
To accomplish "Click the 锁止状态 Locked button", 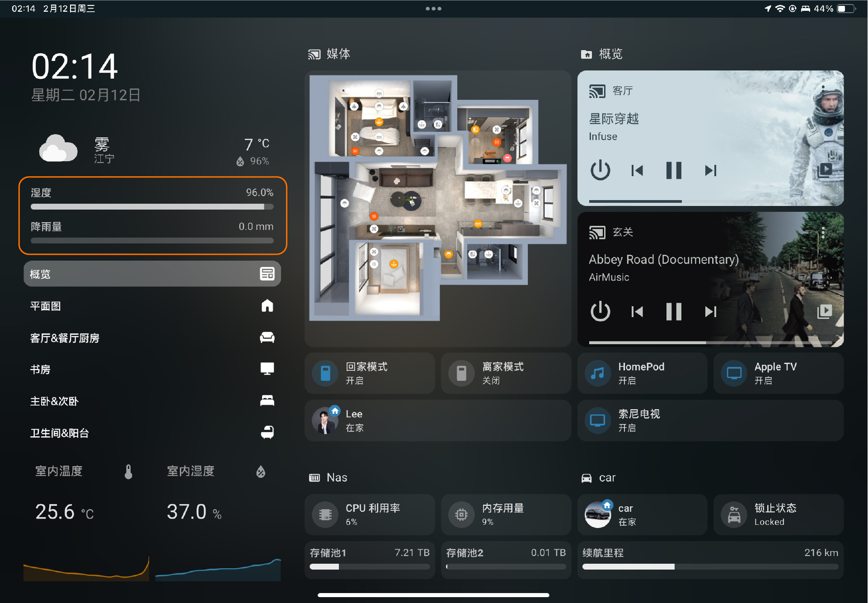I will click(x=778, y=514).
